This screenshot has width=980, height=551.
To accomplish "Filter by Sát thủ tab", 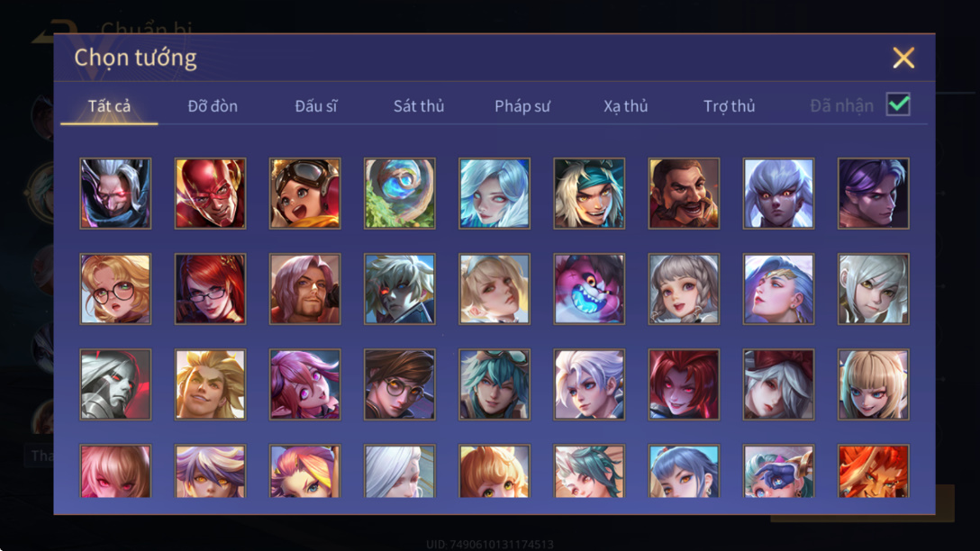I will click(419, 106).
